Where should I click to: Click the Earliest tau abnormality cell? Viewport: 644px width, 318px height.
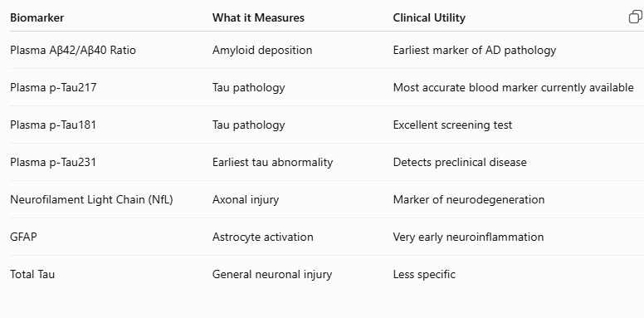pyautogui.click(x=272, y=162)
